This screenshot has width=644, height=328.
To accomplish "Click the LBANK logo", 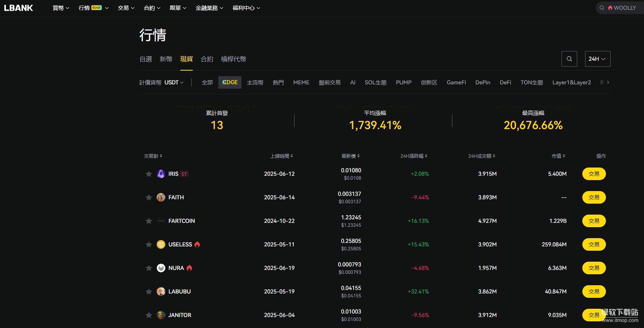I will [x=18, y=8].
